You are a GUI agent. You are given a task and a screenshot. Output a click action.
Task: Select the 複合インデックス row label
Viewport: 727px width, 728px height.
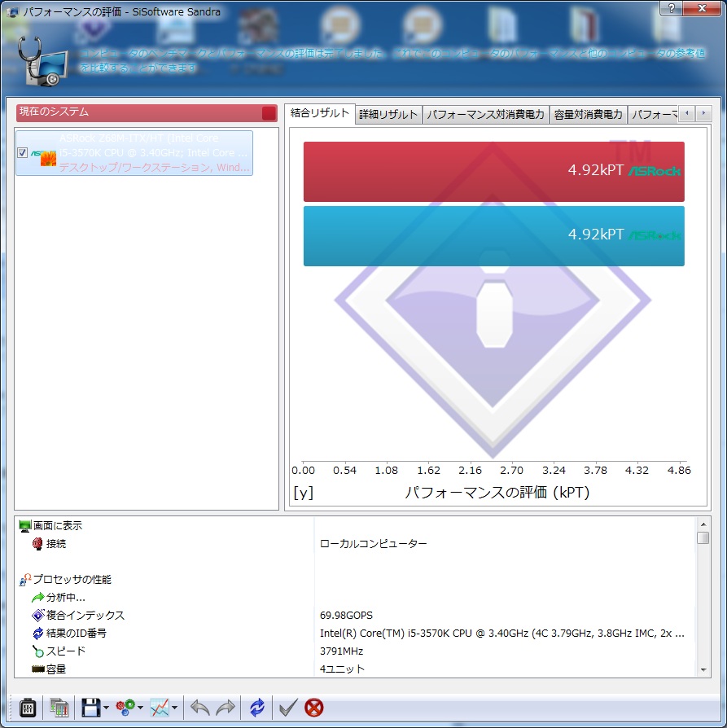(85, 615)
